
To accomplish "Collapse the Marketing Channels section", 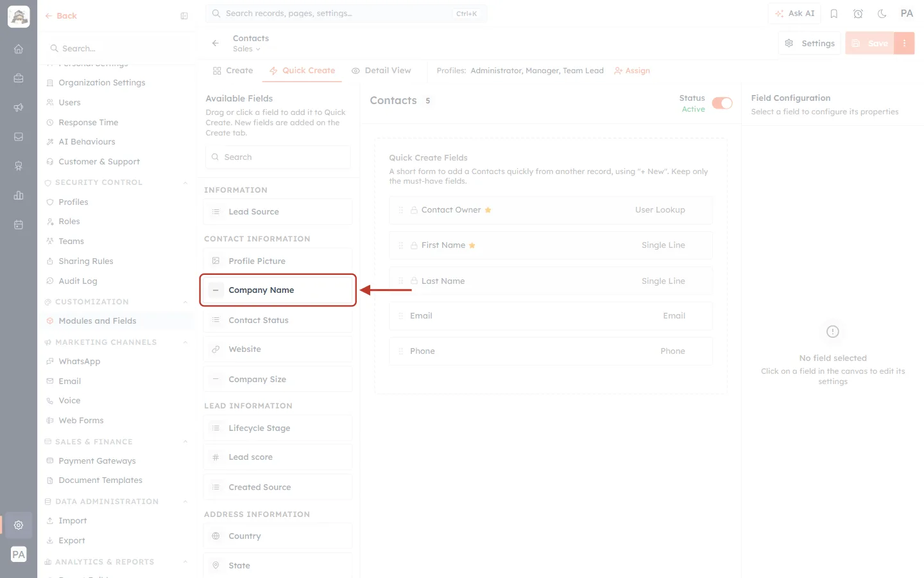I will [185, 342].
